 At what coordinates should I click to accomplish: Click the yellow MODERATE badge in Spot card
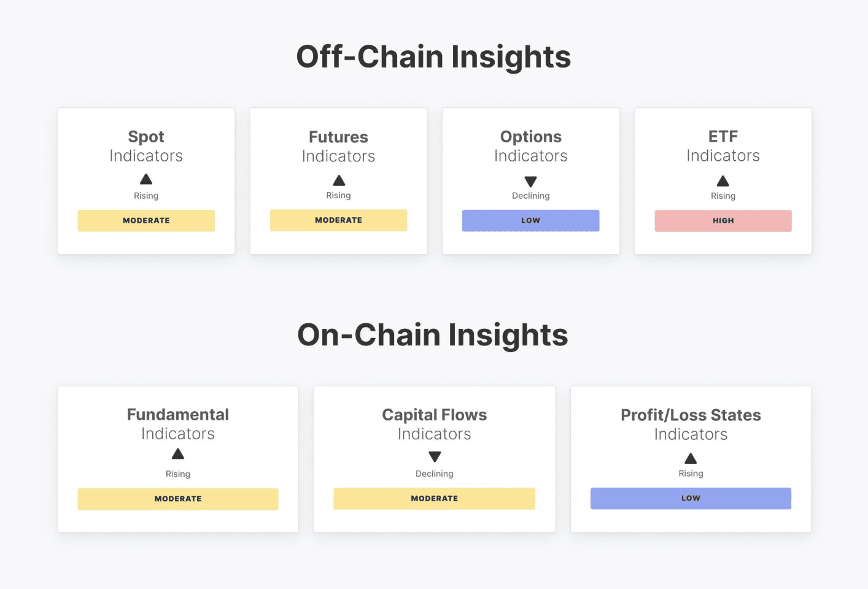click(x=146, y=221)
